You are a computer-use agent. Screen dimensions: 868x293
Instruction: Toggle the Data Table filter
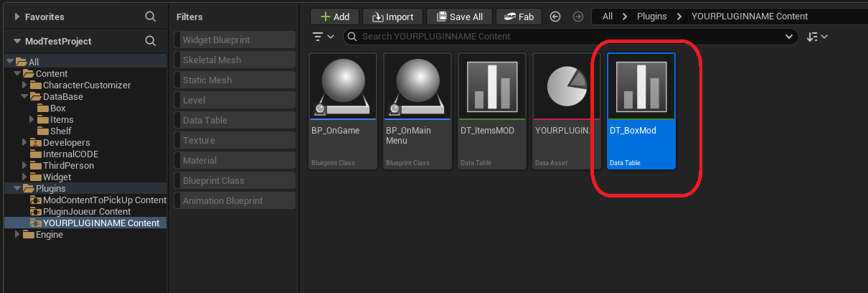click(235, 121)
